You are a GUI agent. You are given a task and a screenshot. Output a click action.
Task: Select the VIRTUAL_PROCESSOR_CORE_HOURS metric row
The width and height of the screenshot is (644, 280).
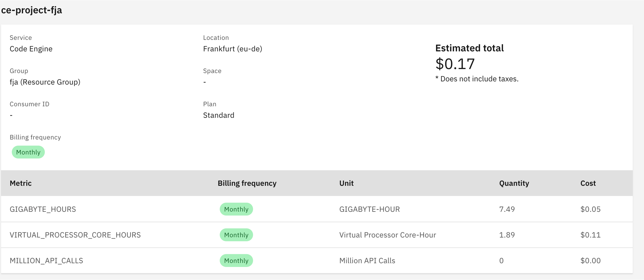click(75, 235)
